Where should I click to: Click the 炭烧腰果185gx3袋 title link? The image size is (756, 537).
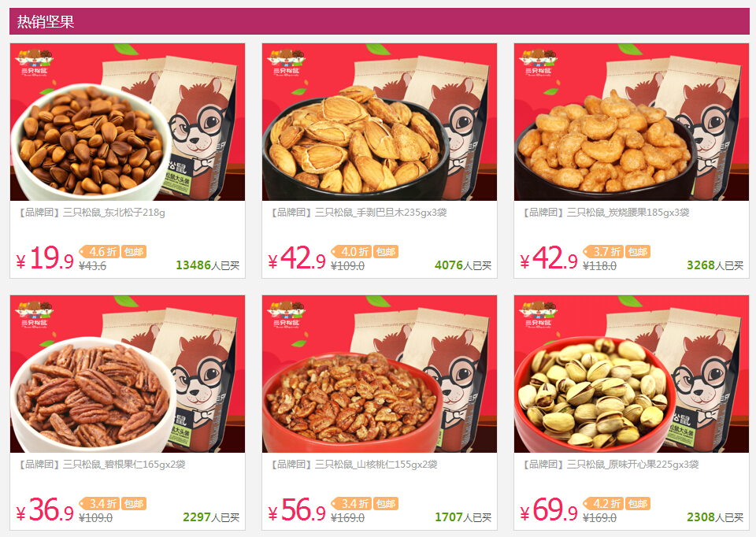click(x=606, y=213)
